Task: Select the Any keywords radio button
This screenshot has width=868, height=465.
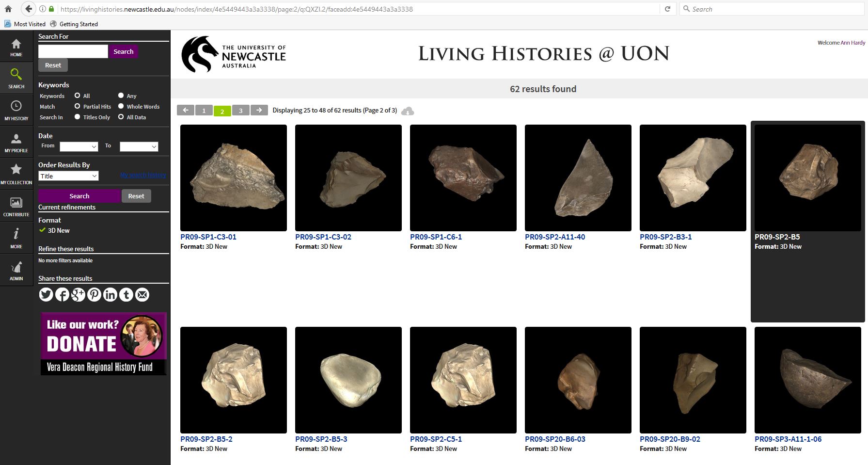Action: [x=121, y=96]
